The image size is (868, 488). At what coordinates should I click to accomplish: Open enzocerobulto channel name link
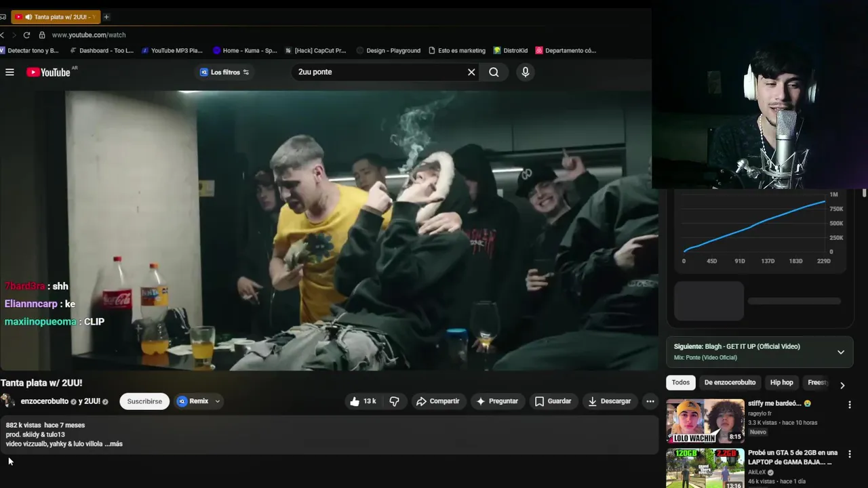click(45, 401)
